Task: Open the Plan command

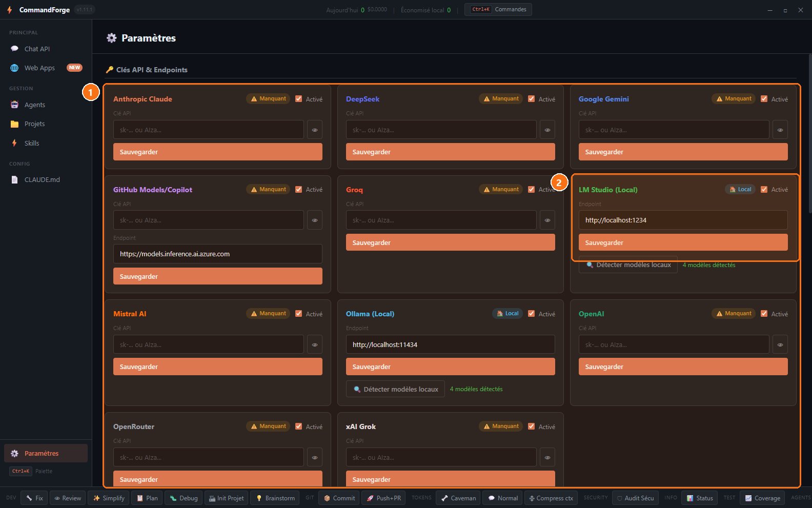Action: pos(147,498)
